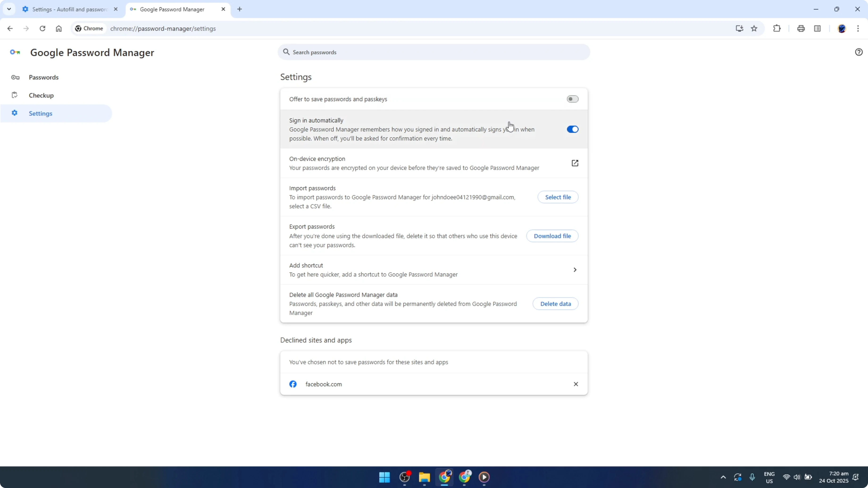
Task: Open the media player taskbar icon
Action: pyautogui.click(x=484, y=477)
